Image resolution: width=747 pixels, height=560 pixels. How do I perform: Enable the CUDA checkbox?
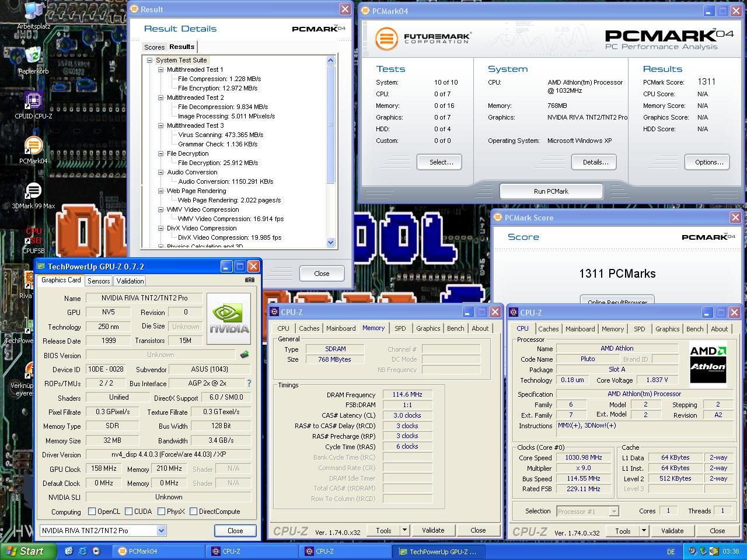coord(129,512)
